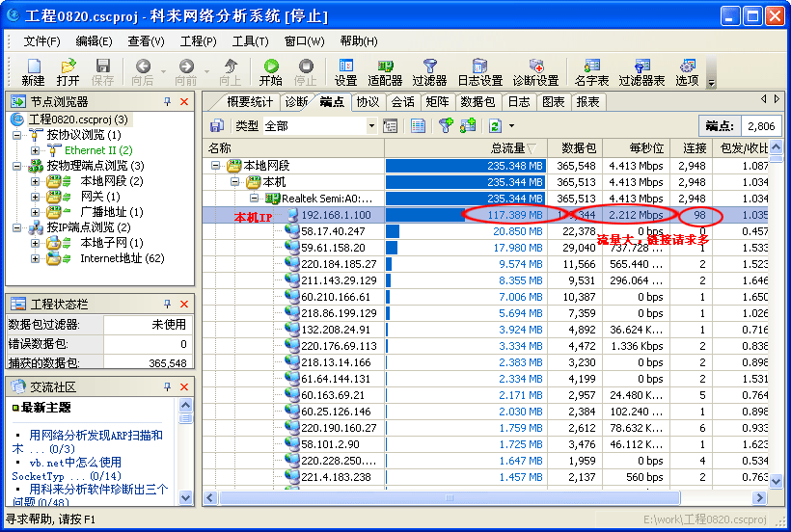The width and height of the screenshot is (791, 532).
Task: Switch to the 会话 tab
Action: (x=402, y=102)
